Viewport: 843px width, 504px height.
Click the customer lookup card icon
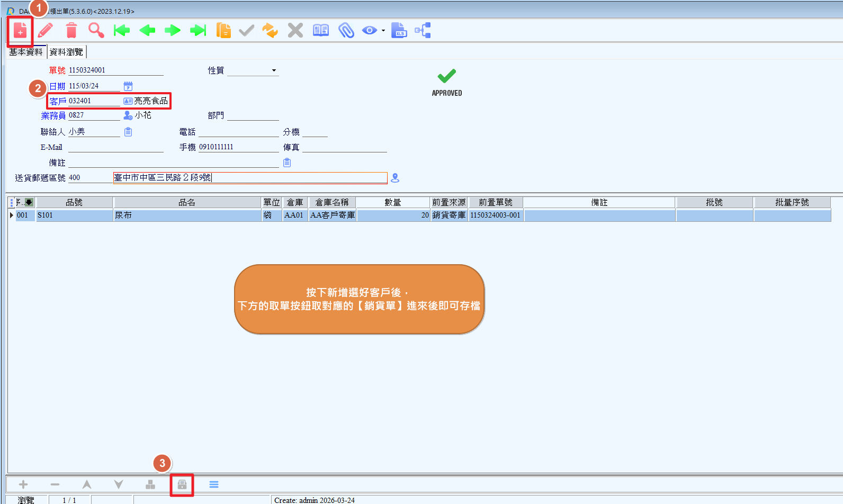tap(128, 101)
